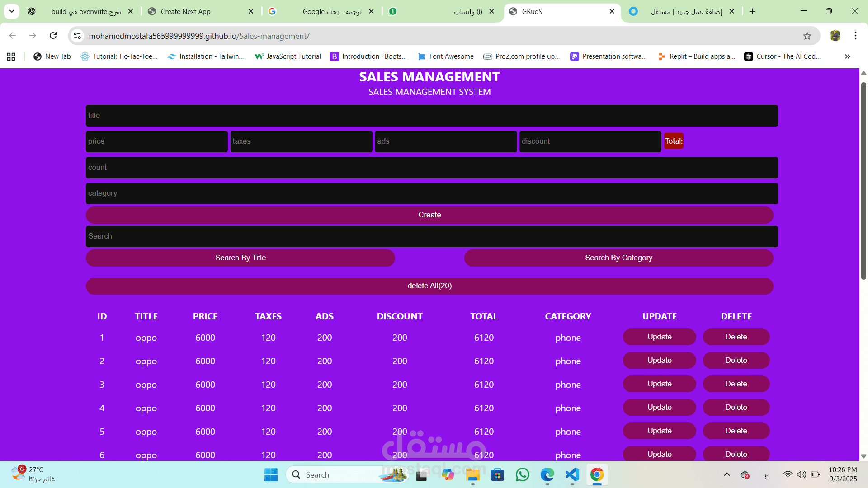Show more bookmarks with the double chevron
This screenshot has height=488, width=868.
coord(847,56)
